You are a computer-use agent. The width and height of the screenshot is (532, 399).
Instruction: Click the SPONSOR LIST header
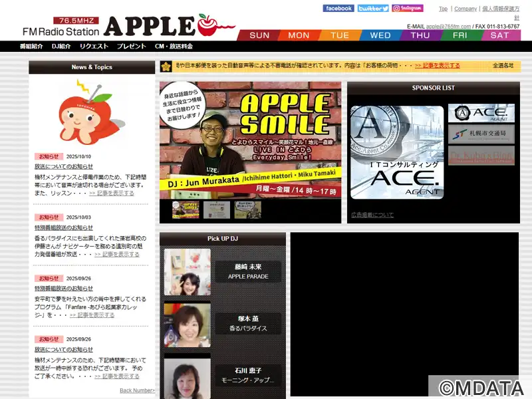(434, 88)
